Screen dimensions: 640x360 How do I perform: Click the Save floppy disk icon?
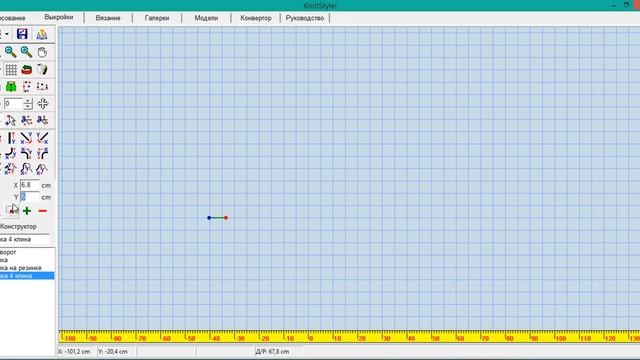click(22, 34)
